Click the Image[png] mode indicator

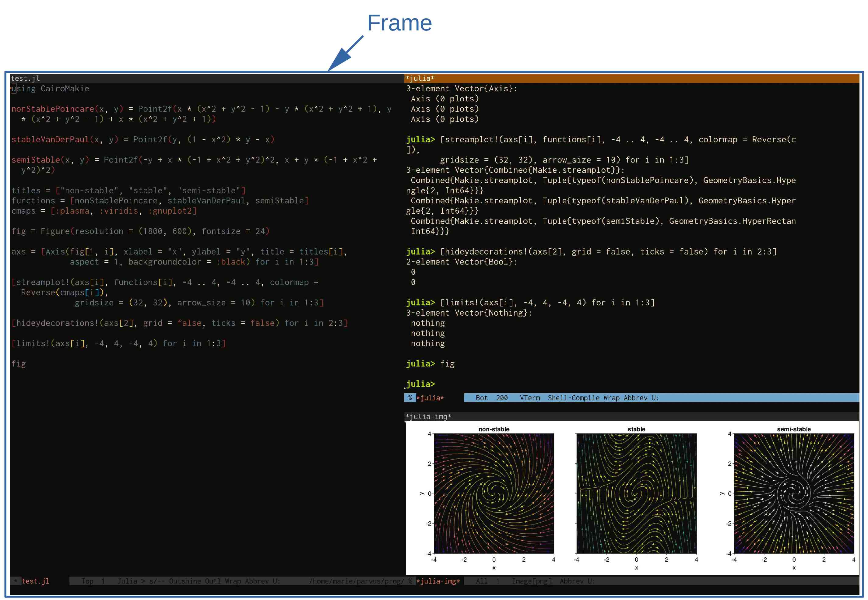tap(532, 581)
